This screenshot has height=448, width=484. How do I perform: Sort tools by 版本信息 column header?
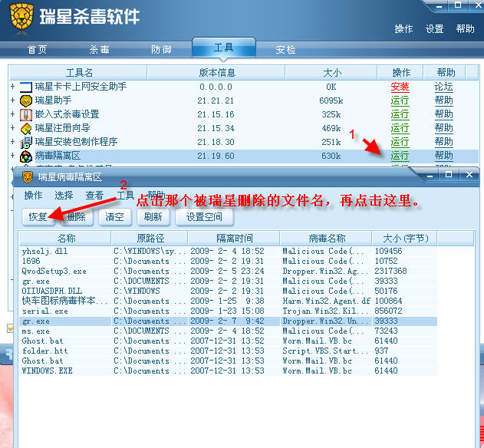tap(216, 73)
